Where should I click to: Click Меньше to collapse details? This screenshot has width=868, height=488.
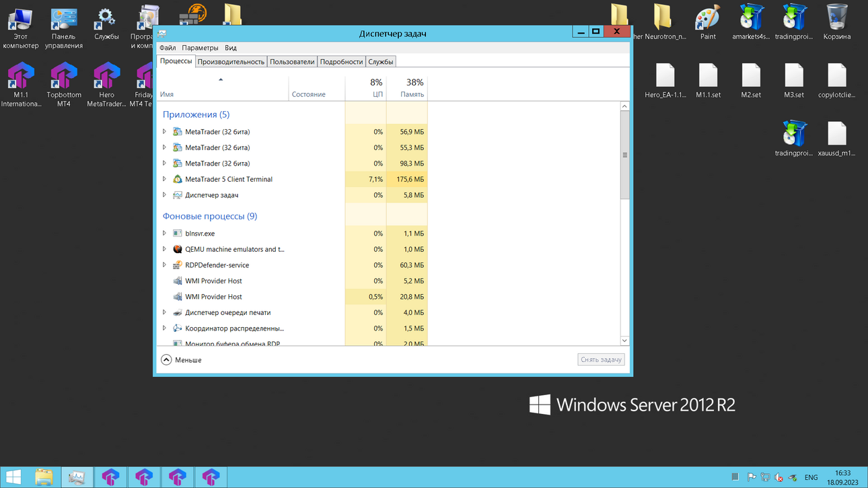pos(181,360)
